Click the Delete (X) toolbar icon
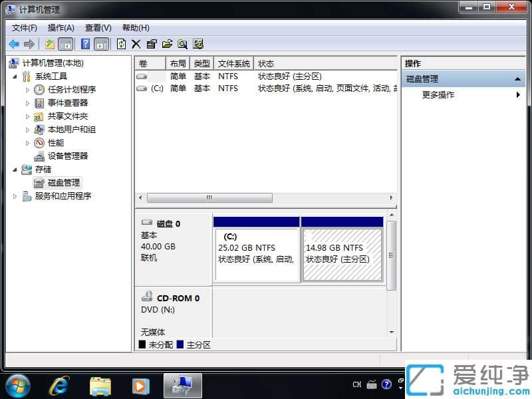The height and width of the screenshot is (399, 532). pyautogui.click(x=135, y=44)
